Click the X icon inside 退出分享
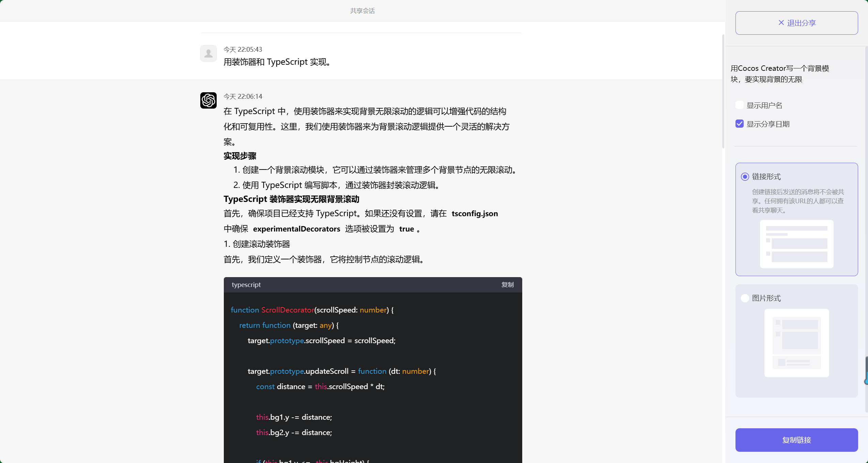The width and height of the screenshot is (868, 463). [781, 22]
